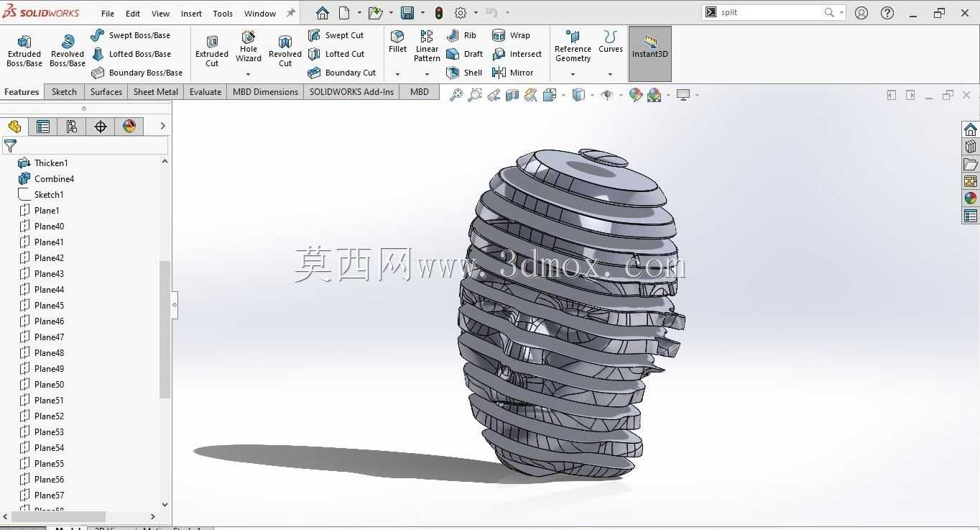Switch to the SOLIDWORKS Add-Ins tab
The image size is (980, 530).
(x=352, y=91)
